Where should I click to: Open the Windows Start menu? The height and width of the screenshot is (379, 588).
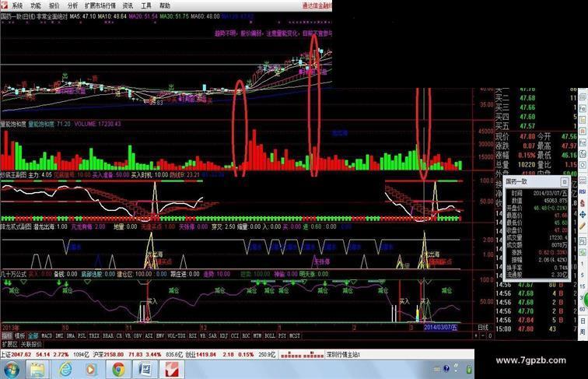(x=11, y=370)
